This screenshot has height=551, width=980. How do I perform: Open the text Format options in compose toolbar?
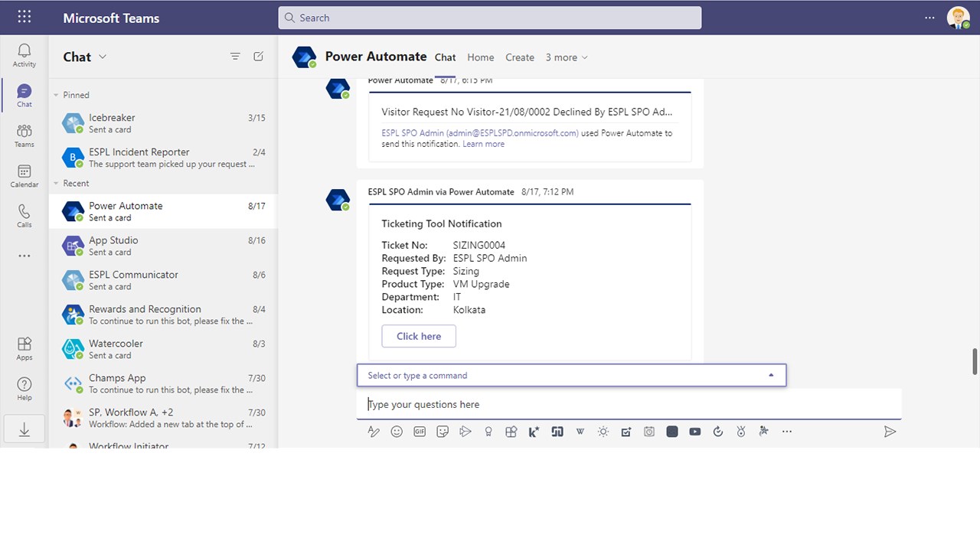pos(374,432)
